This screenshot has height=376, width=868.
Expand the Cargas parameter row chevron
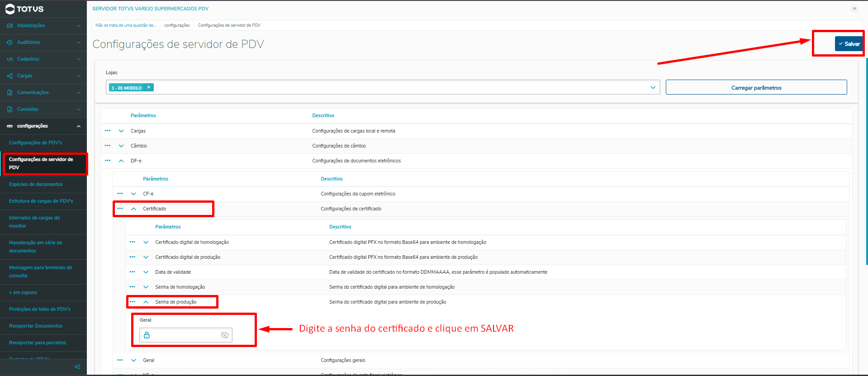click(x=121, y=131)
